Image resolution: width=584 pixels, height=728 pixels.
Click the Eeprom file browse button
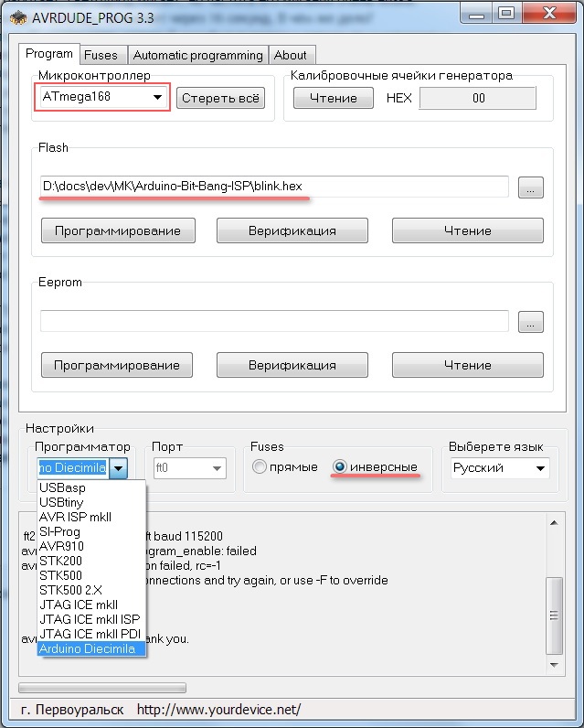tap(530, 322)
